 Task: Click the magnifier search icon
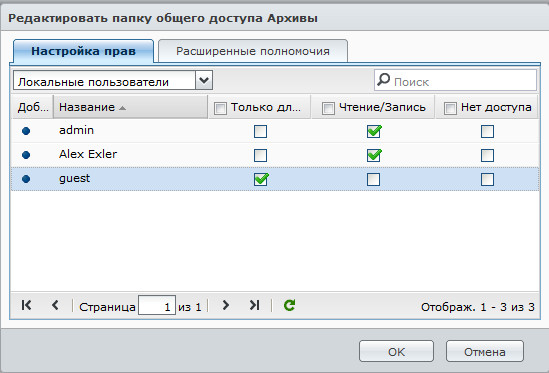pyautogui.click(x=383, y=80)
